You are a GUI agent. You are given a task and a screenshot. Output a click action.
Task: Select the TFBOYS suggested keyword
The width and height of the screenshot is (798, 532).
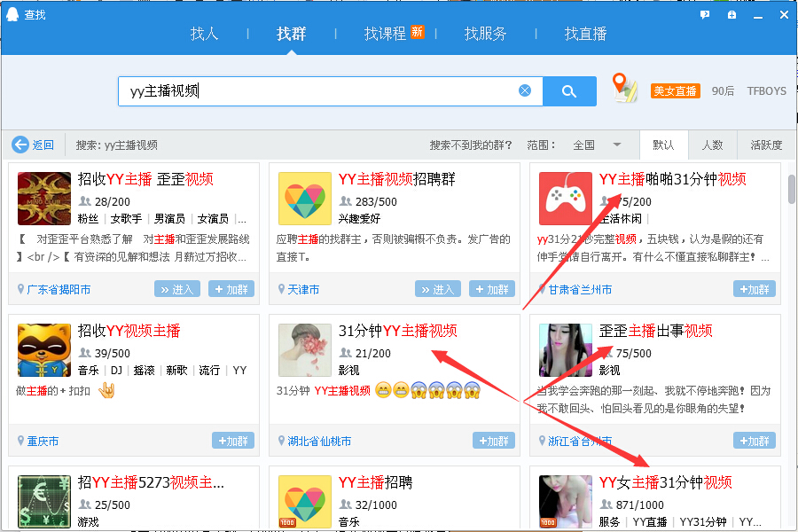click(767, 91)
